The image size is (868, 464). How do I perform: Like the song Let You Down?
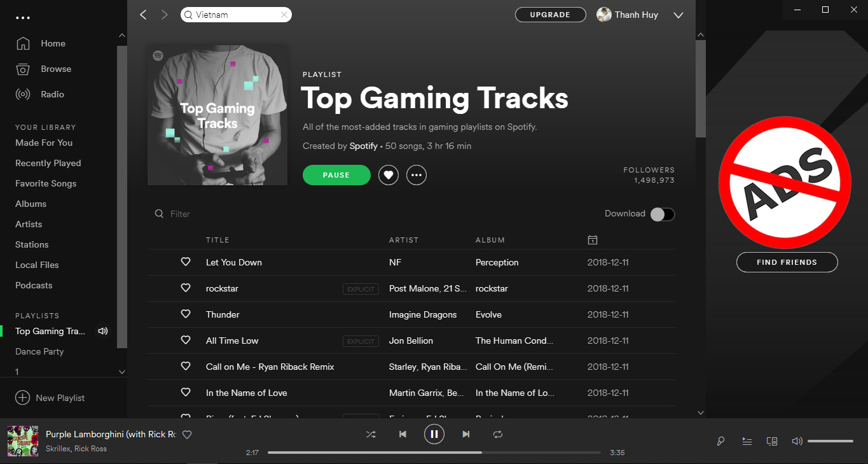coord(186,262)
